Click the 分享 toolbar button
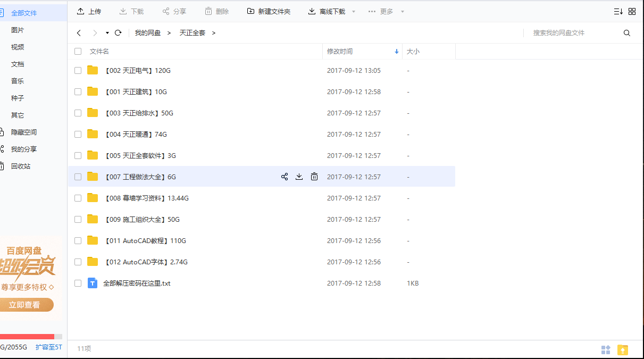This screenshot has height=359, width=644. point(174,11)
